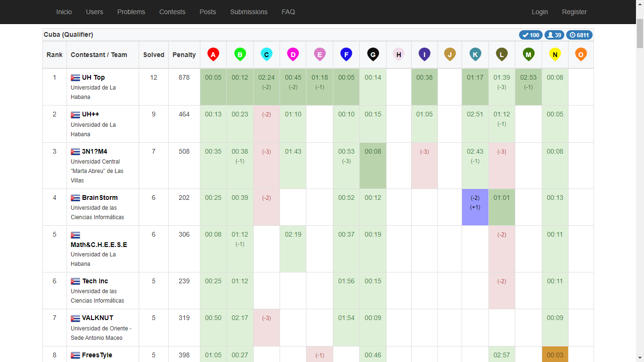Open the UH Top team name
644x362 pixels.
(x=93, y=77)
